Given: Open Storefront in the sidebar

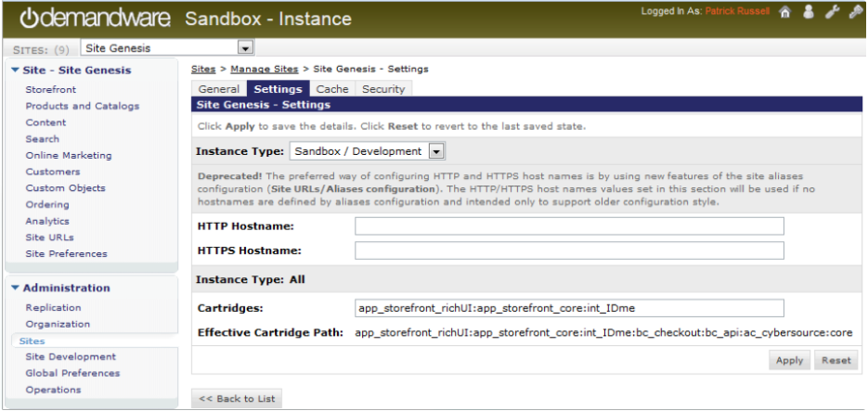Looking at the screenshot, I should pos(51,90).
